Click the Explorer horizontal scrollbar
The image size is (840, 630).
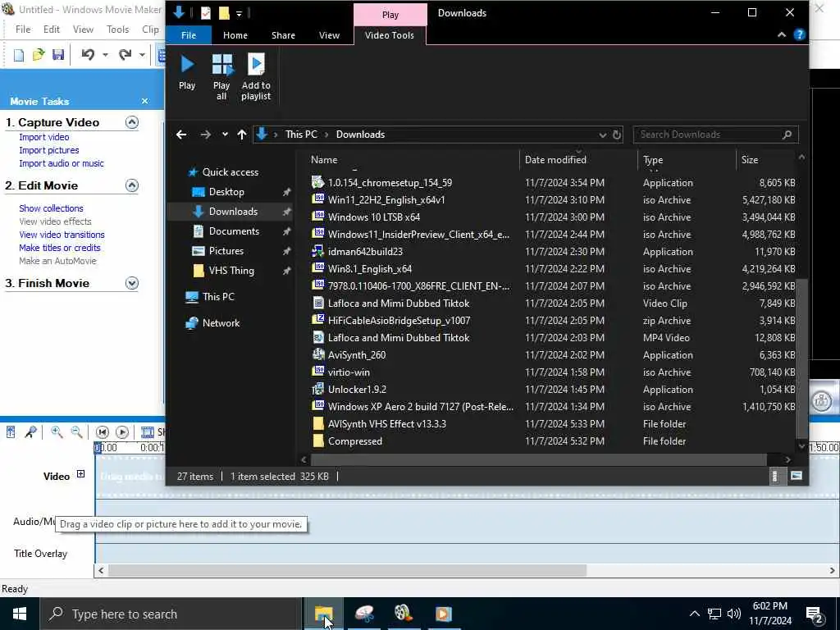tap(538, 459)
